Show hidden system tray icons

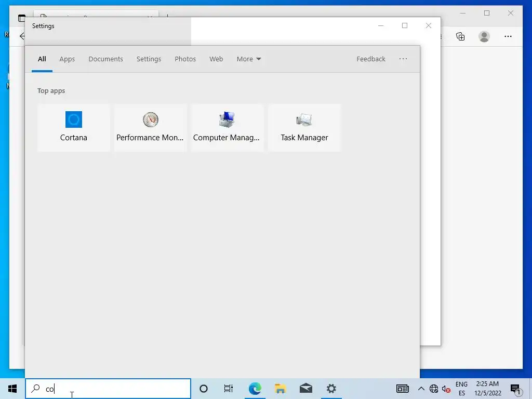point(421,389)
